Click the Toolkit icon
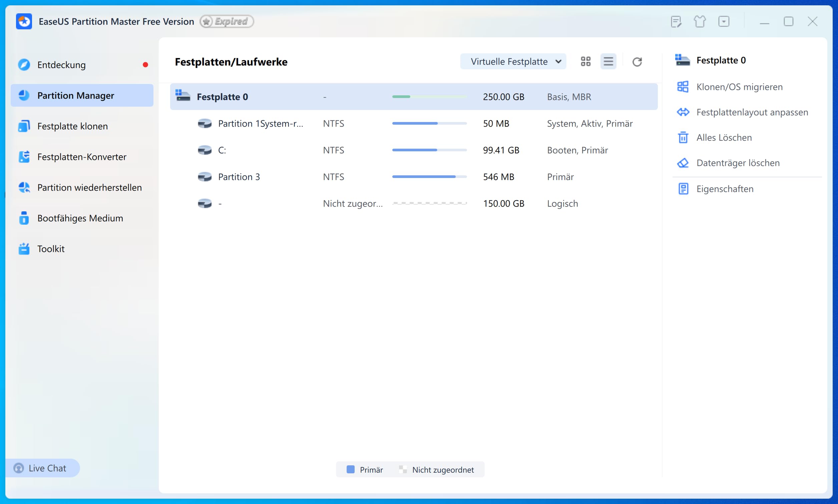The image size is (838, 504). pyautogui.click(x=24, y=249)
